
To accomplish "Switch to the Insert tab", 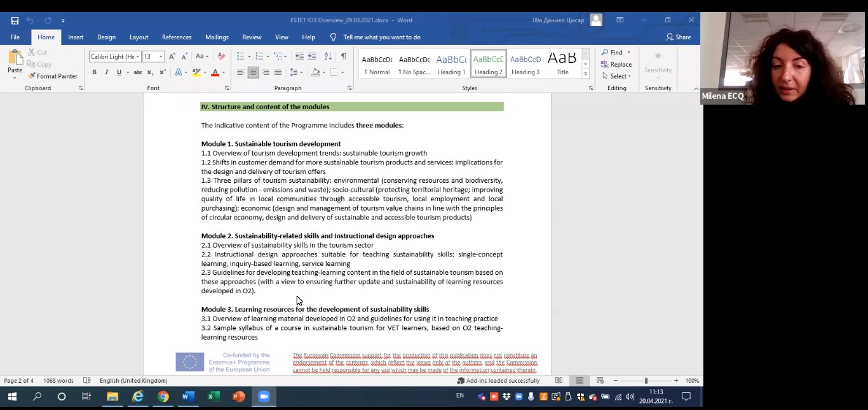I will tap(76, 37).
